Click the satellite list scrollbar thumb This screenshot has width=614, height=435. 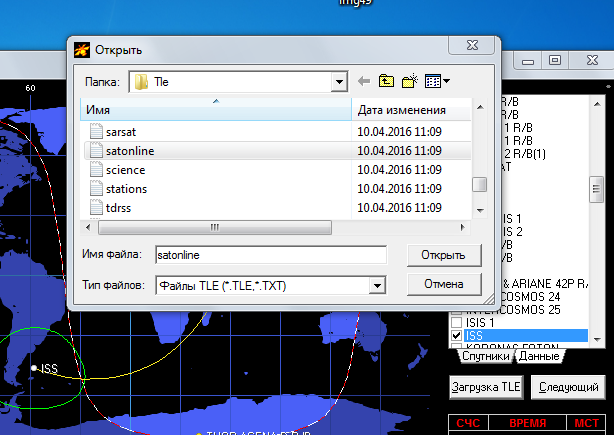[x=596, y=189]
